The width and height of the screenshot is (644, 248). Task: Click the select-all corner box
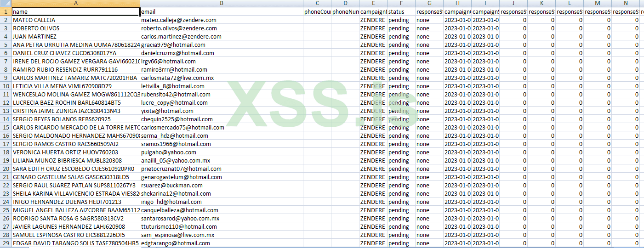(x=6, y=3)
